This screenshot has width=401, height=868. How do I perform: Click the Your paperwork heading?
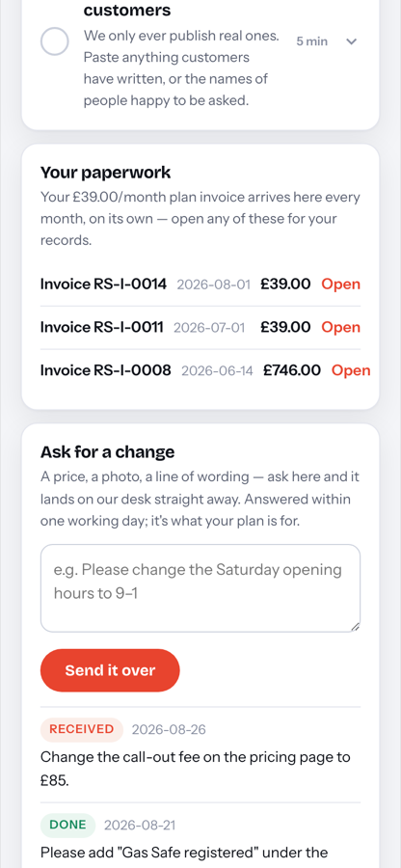[106, 173]
